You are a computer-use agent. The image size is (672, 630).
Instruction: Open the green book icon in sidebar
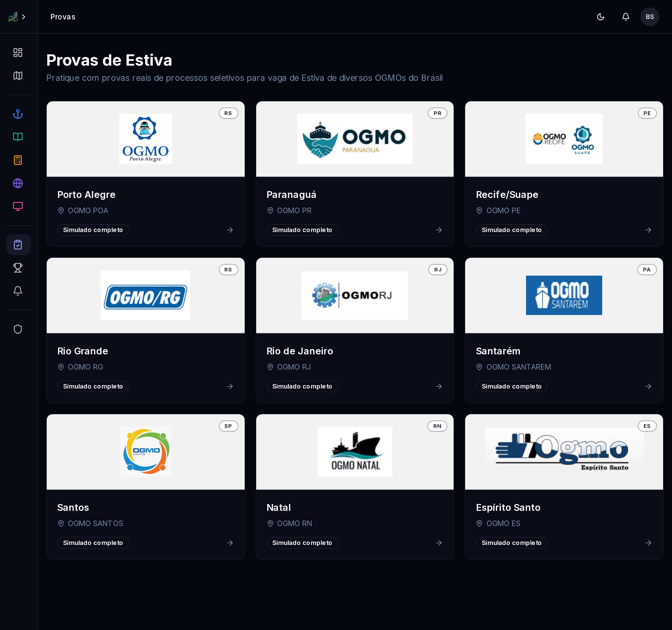click(18, 137)
